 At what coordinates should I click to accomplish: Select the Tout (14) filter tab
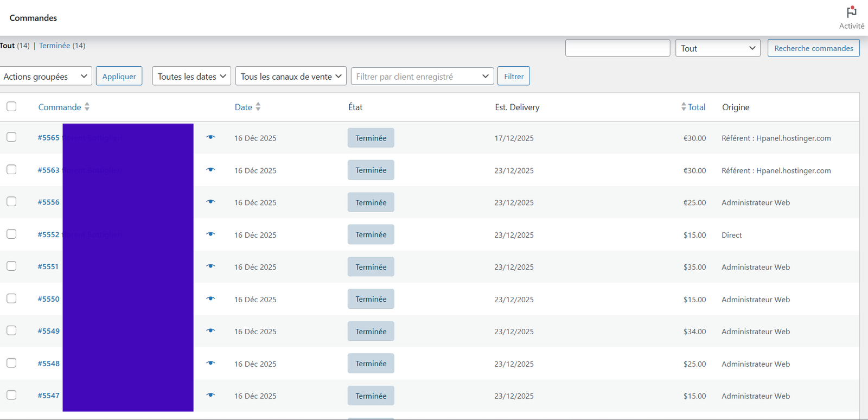point(15,46)
